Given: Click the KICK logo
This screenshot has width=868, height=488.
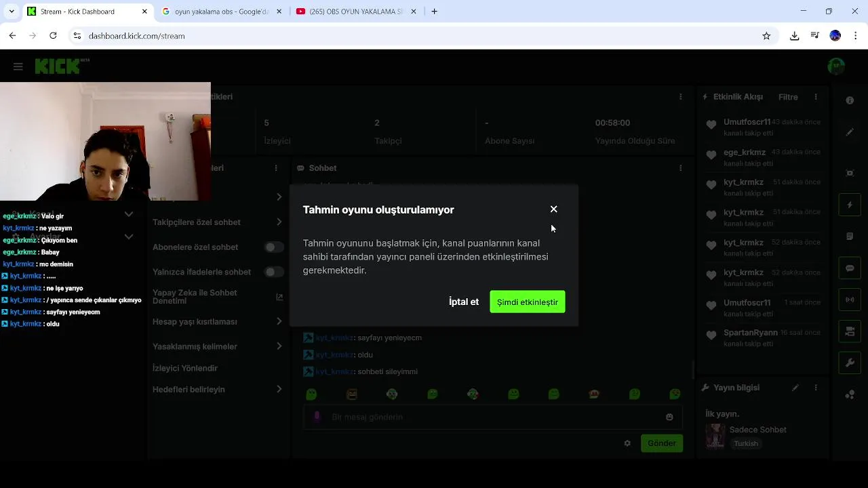Looking at the screenshot, I should pyautogui.click(x=57, y=66).
